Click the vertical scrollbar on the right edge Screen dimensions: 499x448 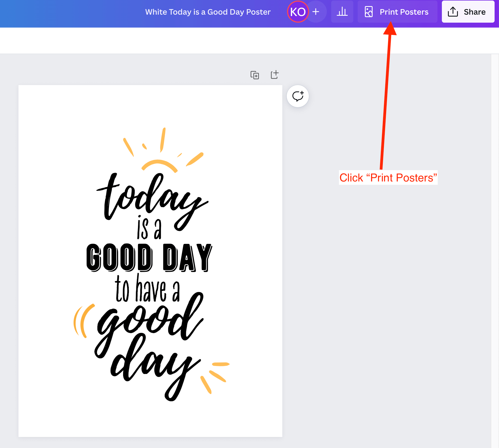(x=495, y=249)
